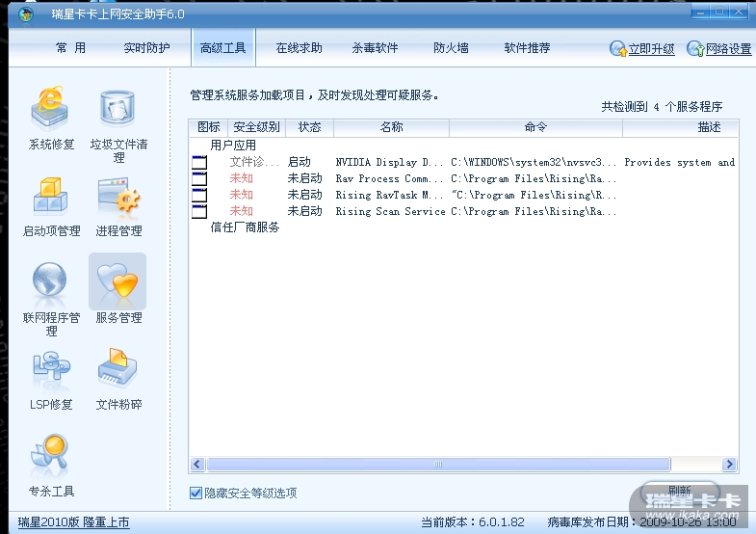
Task: Switch to the 防火墙 tab
Action: 451,48
